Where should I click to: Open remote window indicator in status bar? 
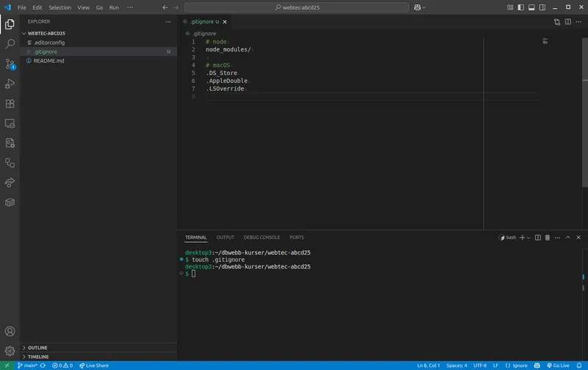coord(7,366)
